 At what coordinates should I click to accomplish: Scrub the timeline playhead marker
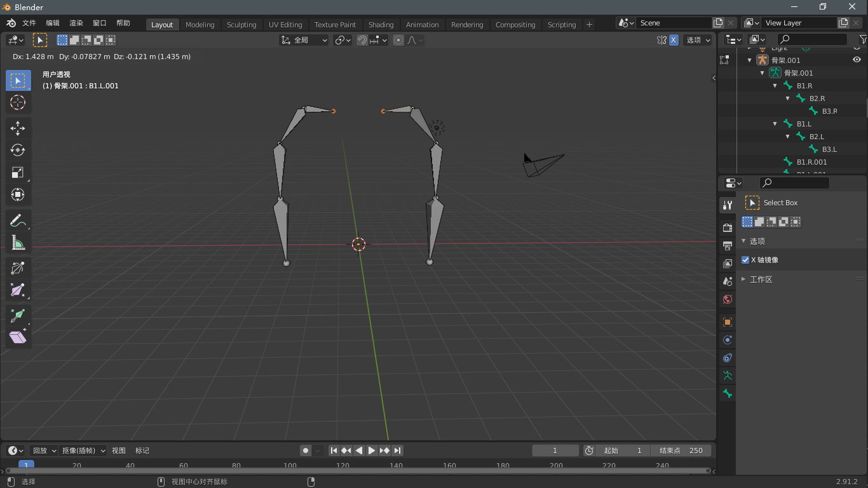[26, 465]
